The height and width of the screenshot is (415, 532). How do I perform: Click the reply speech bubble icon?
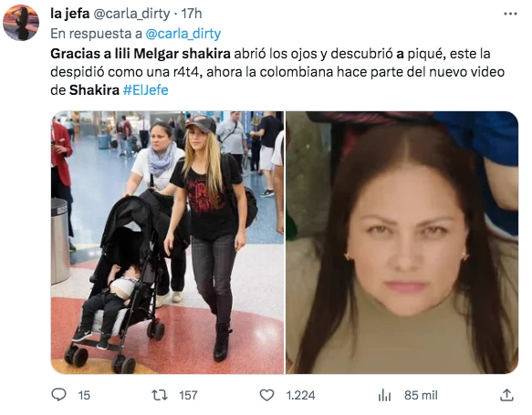tap(58, 395)
